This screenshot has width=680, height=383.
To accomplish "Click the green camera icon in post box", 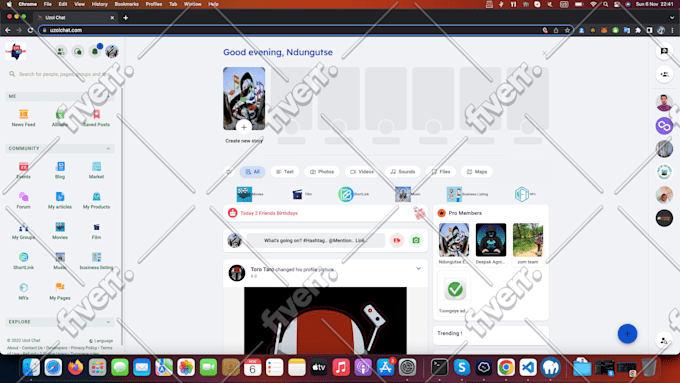I will (x=416, y=240).
